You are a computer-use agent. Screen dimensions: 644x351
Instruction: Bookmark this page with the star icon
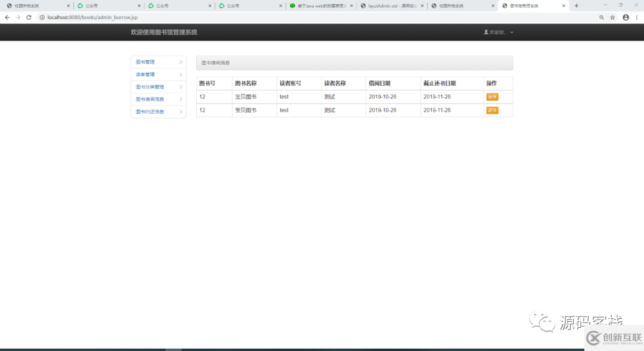point(612,17)
